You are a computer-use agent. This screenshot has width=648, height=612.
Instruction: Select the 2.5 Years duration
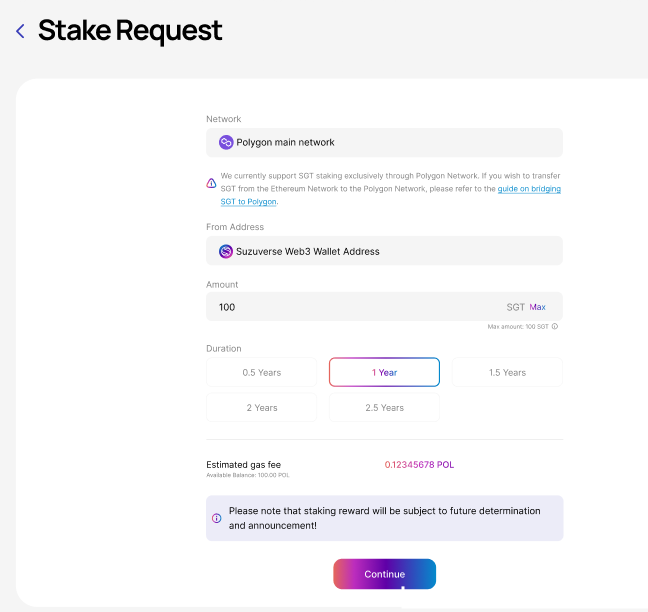coord(384,407)
